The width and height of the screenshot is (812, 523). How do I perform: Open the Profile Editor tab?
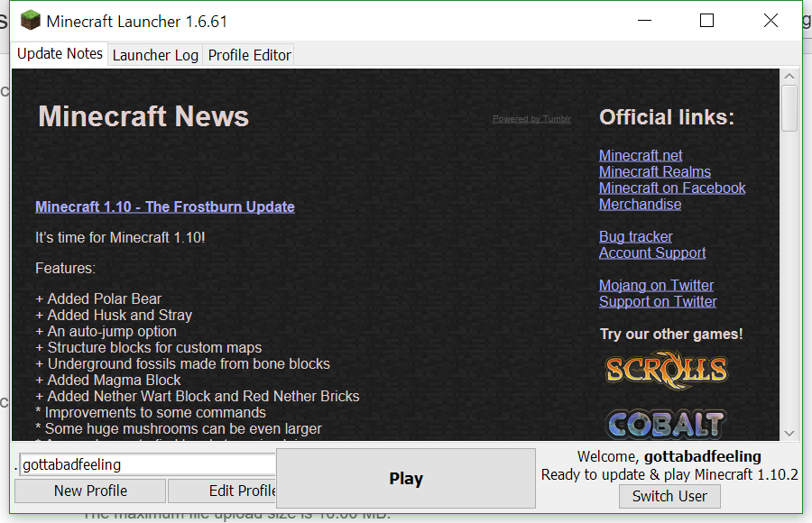click(x=249, y=55)
